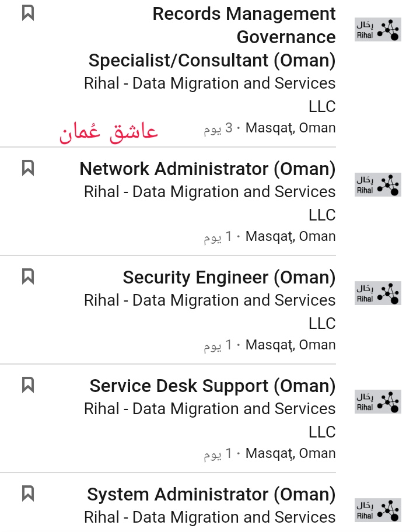View the Security Engineer (Oman) job
420x532 pixels.
(229, 277)
